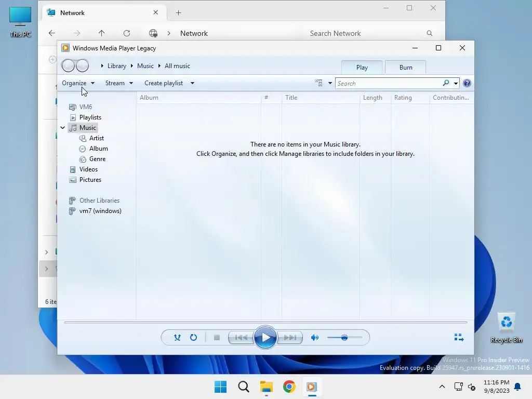The height and width of the screenshot is (399, 532).
Task: Open the Stream menu
Action: click(x=119, y=83)
